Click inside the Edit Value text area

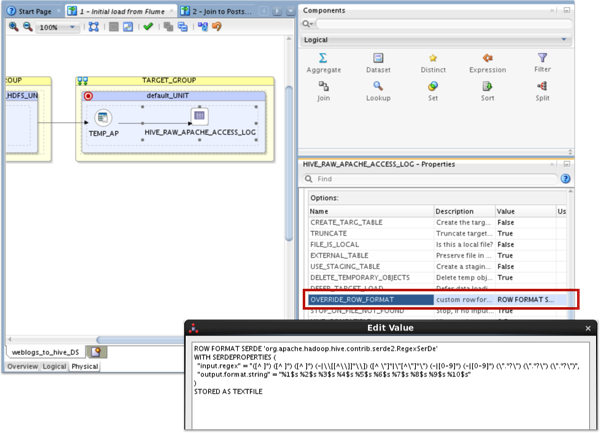[390, 386]
